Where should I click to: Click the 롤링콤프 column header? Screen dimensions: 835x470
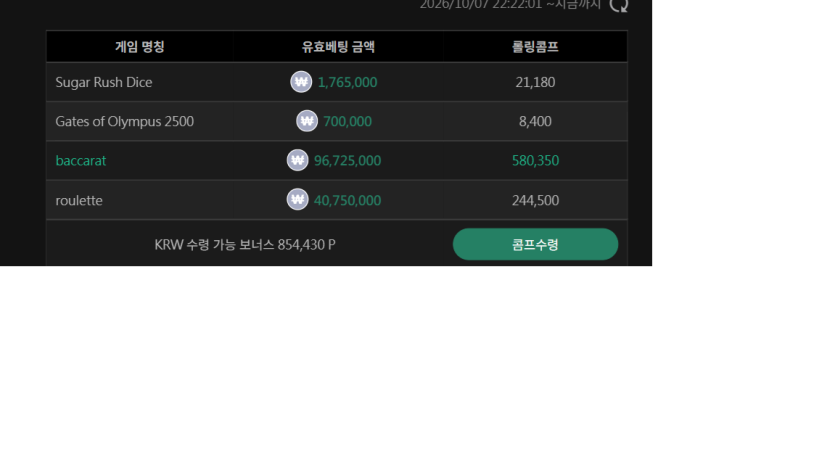535,47
